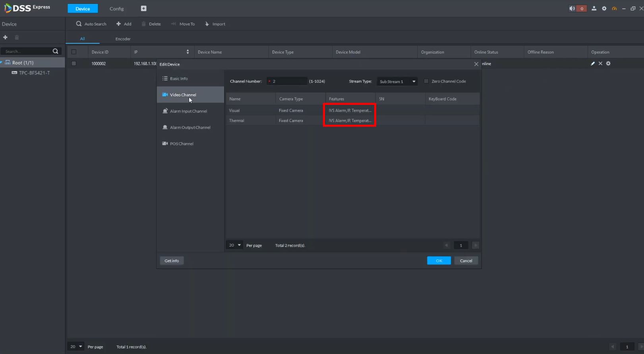Click the Get info button
The image size is (644, 354).
click(172, 261)
